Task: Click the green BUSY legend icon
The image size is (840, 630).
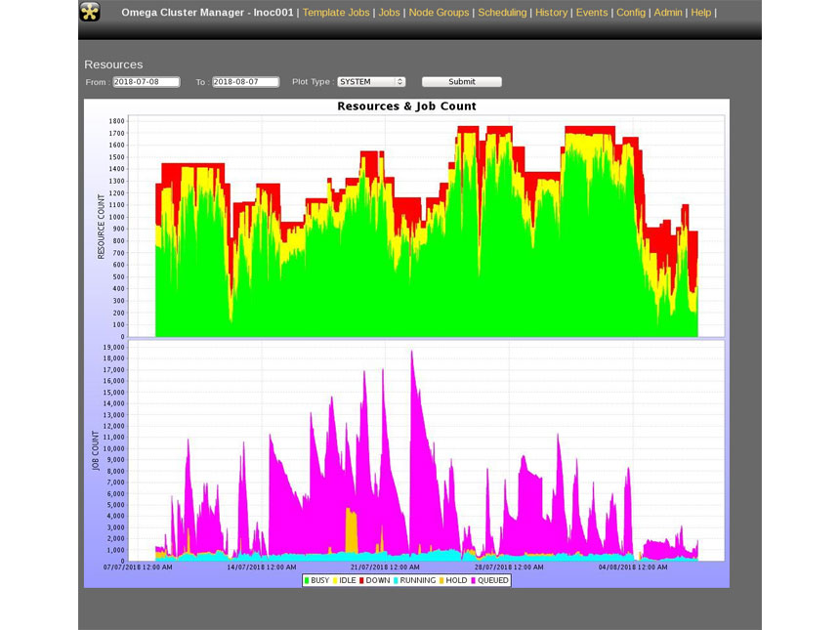Action: (306, 580)
